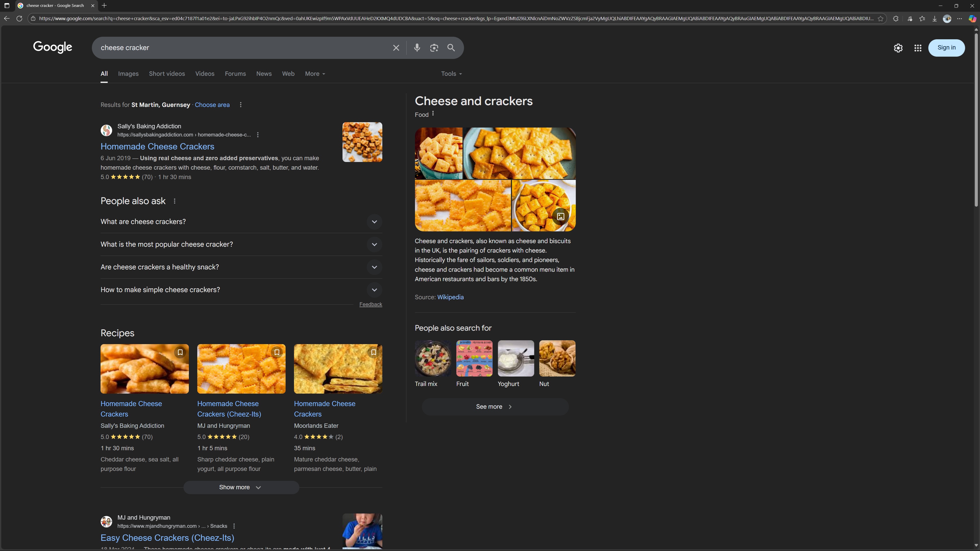This screenshot has height=551, width=980.
Task: Expand "What are cheese crackers?" question
Action: tap(374, 222)
